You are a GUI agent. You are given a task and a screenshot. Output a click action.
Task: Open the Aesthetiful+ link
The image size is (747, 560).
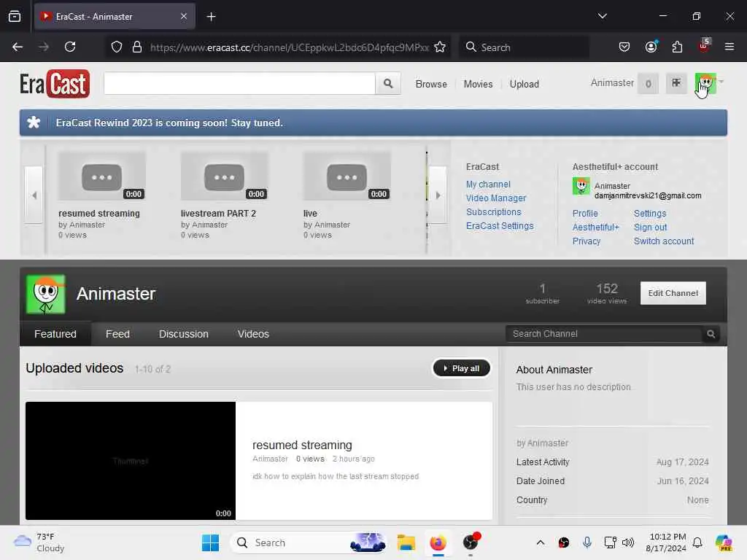click(595, 227)
